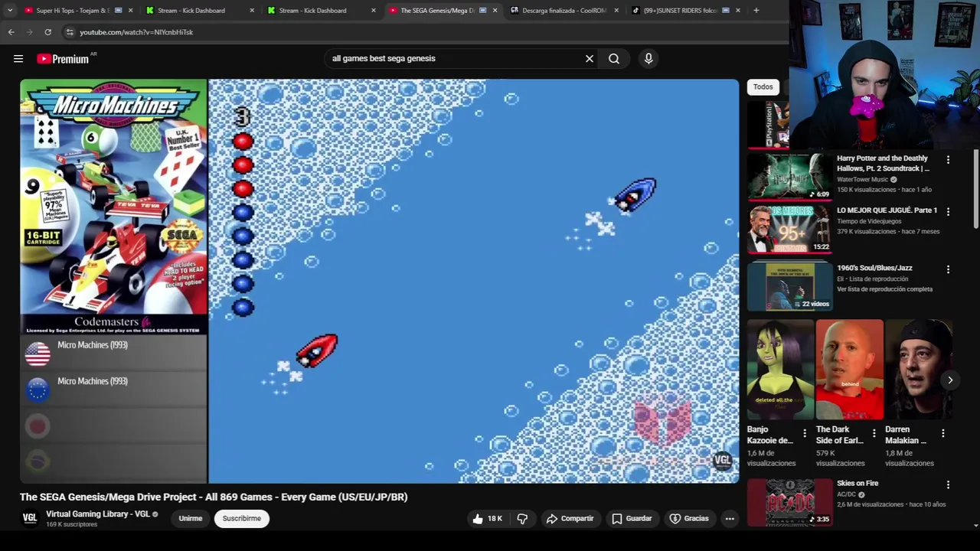
Task: Open Virtual Gaming Library - VGL channel link
Action: [x=97, y=514]
